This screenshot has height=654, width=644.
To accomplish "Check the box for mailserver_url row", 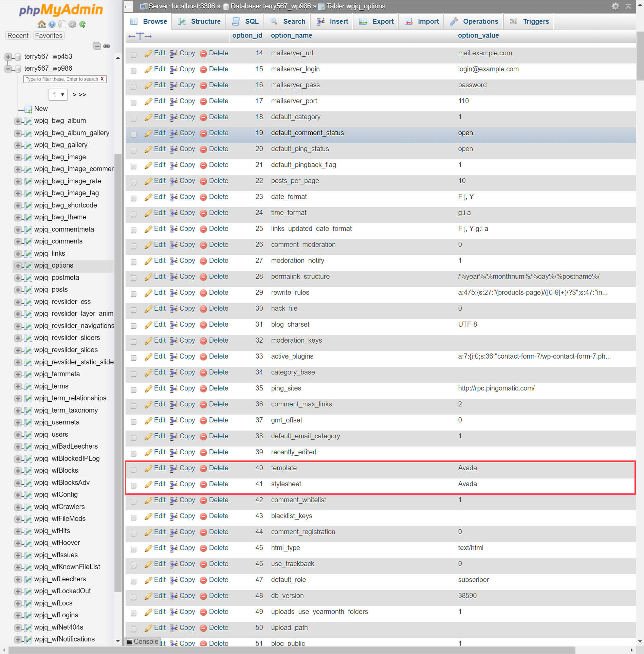I will click(x=133, y=54).
